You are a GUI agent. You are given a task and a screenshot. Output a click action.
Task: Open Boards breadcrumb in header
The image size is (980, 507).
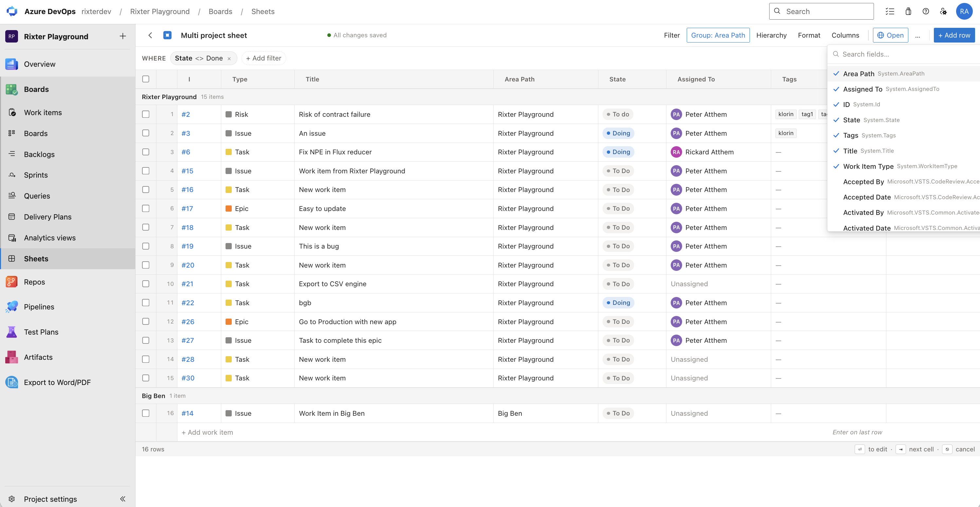pyautogui.click(x=220, y=11)
